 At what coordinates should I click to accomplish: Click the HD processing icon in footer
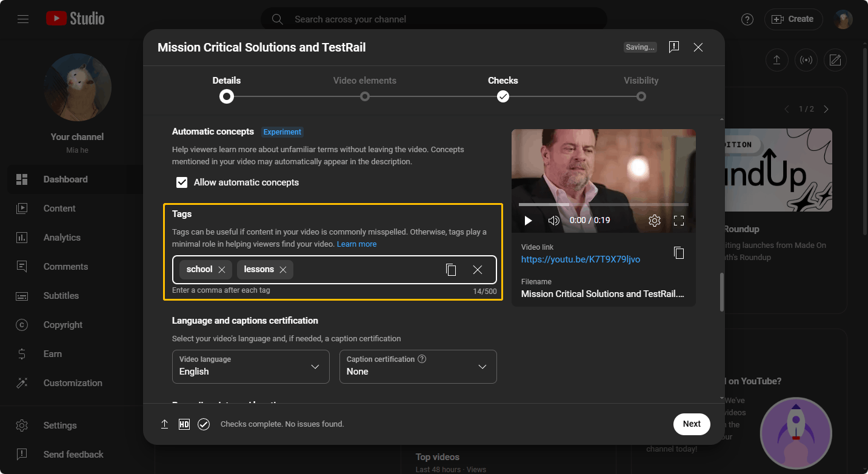[184, 424]
